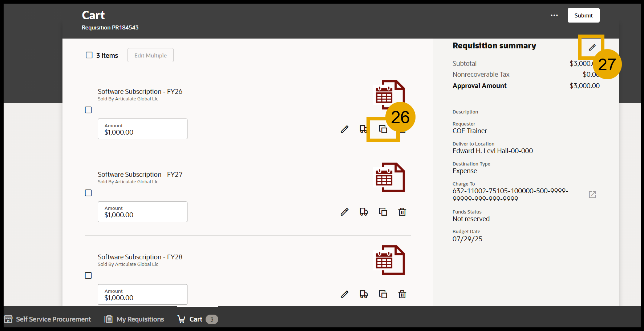Delete the Software Subscription - FY28 line
Image resolution: width=644 pixels, height=331 pixels.
[402, 294]
